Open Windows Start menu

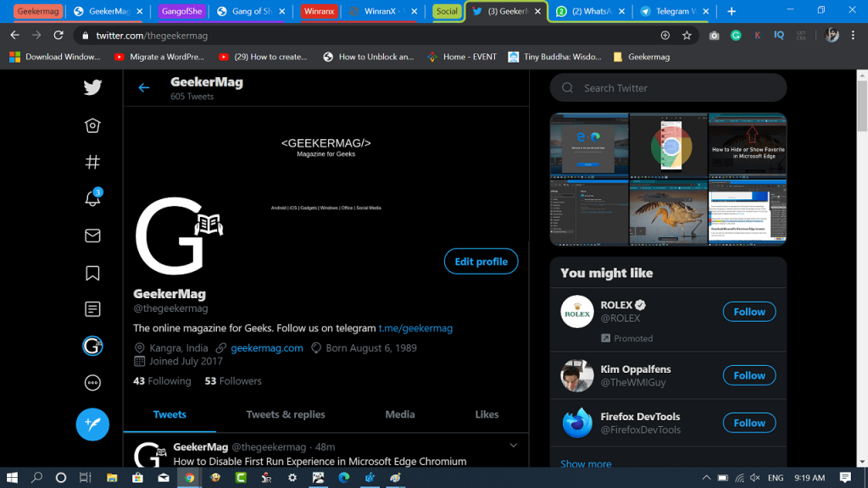[12, 478]
